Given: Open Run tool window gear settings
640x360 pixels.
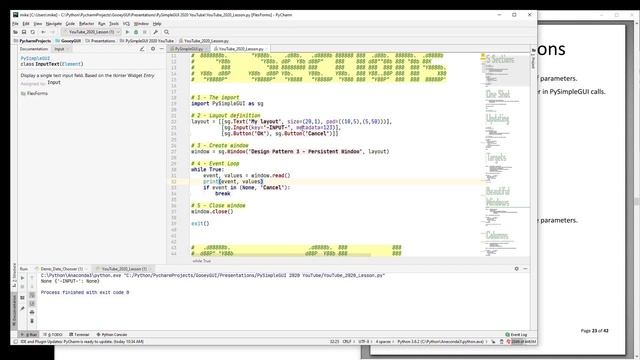Looking at the screenshot, I should click(x=516, y=269).
